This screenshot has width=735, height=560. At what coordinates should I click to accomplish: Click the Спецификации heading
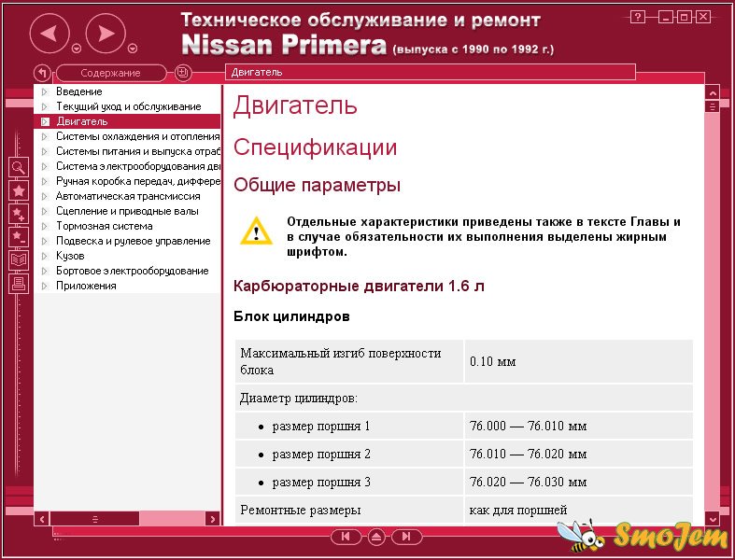315,147
